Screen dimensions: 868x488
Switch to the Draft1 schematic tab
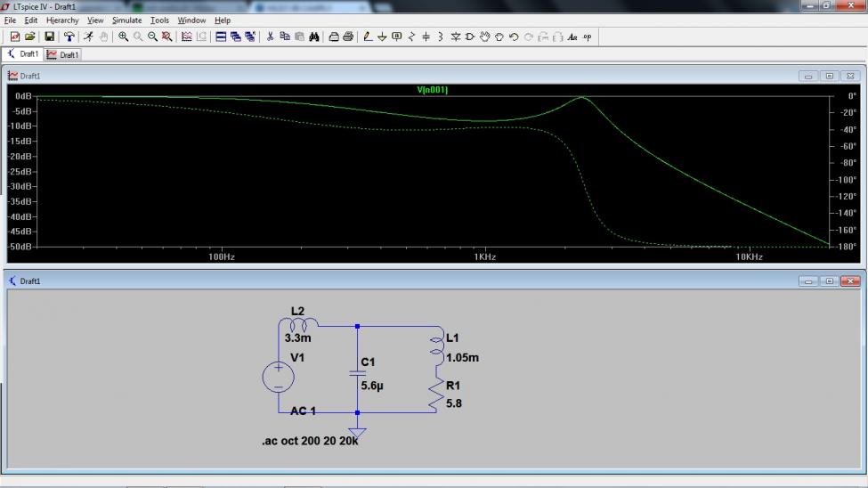(x=22, y=53)
